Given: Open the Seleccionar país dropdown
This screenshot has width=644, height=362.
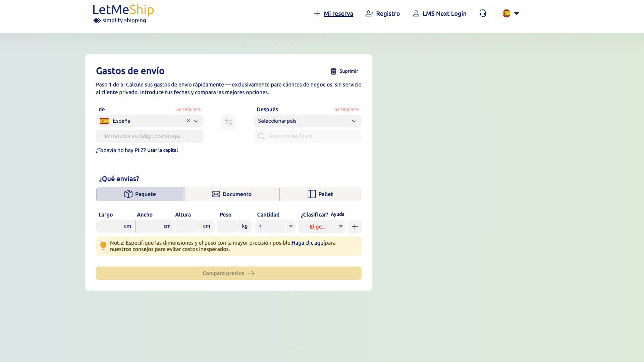Looking at the screenshot, I should pos(308,121).
